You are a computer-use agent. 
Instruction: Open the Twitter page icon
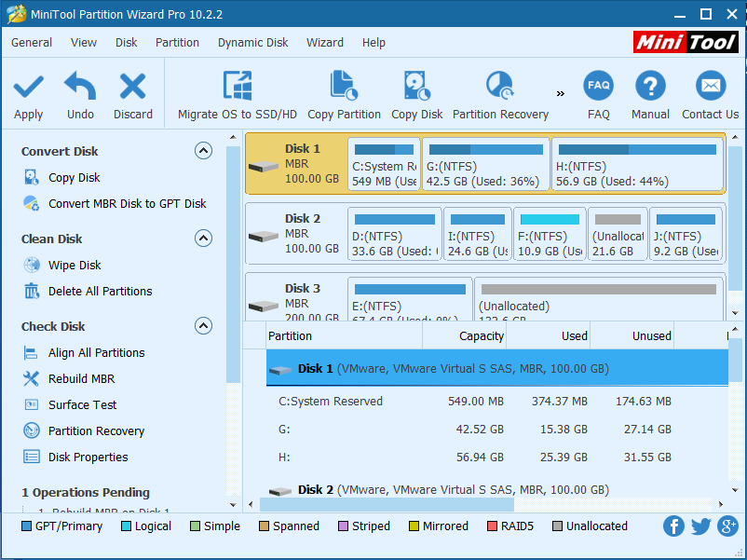click(x=700, y=526)
